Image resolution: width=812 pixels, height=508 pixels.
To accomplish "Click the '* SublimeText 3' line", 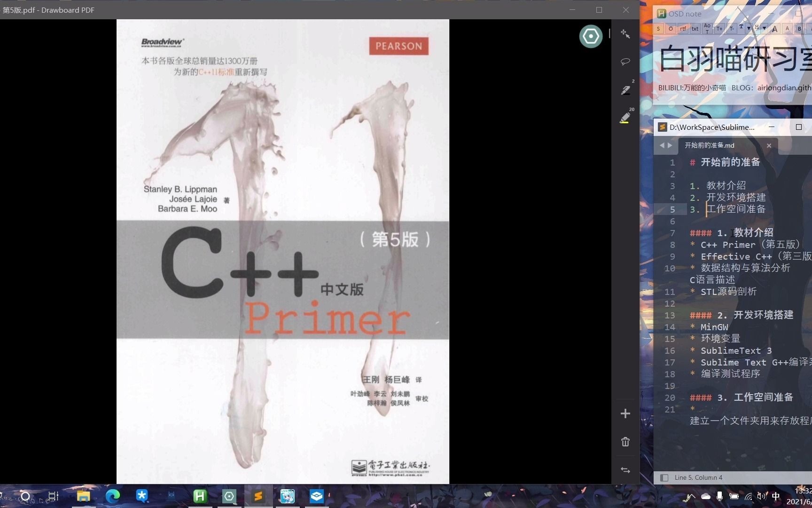I will [730, 350].
